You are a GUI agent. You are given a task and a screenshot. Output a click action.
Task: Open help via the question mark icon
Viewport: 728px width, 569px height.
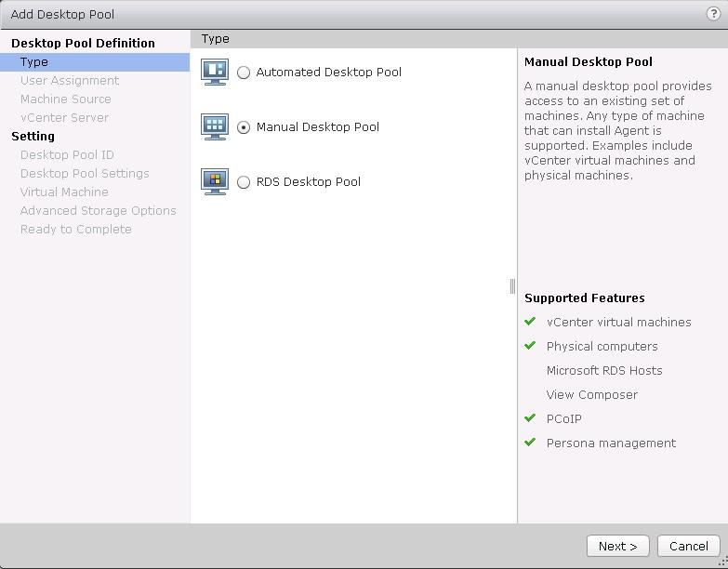click(714, 14)
